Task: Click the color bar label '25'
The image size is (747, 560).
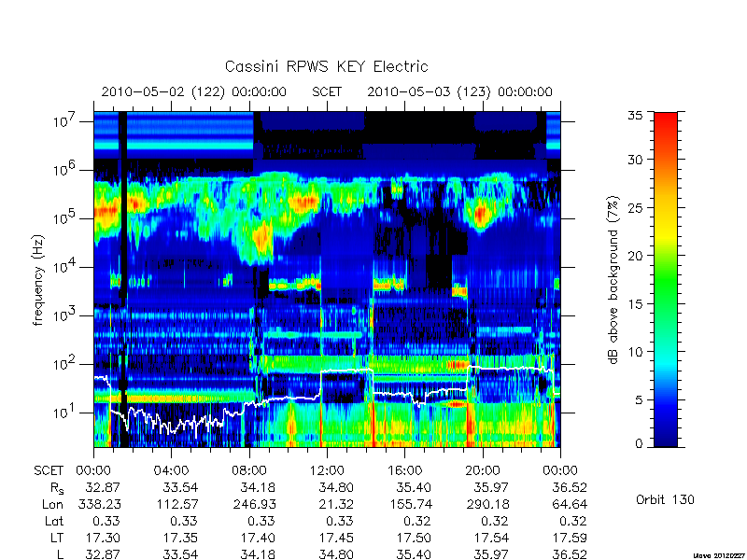Action: click(x=636, y=208)
